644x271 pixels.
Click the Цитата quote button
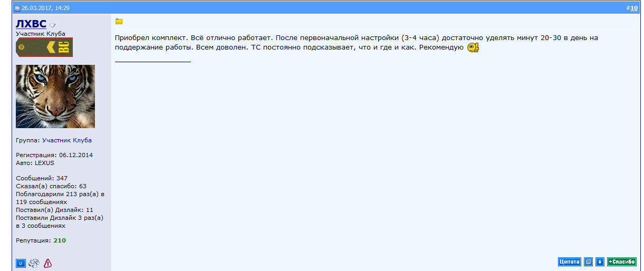(569, 262)
